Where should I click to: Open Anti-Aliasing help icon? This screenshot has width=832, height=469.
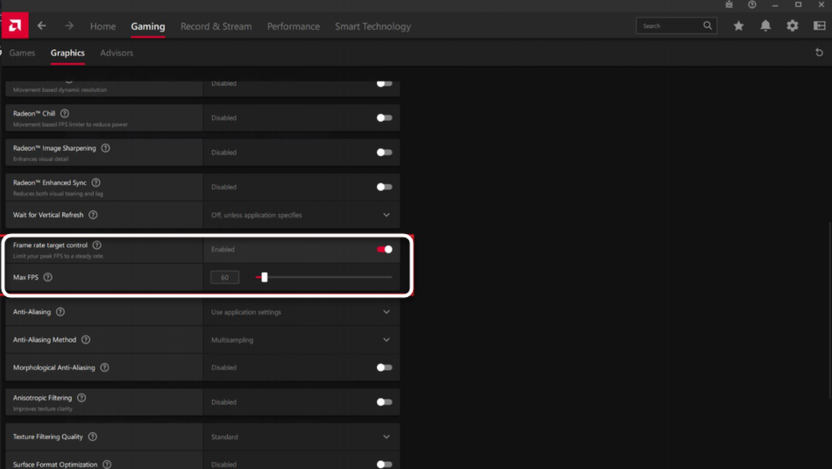60,312
